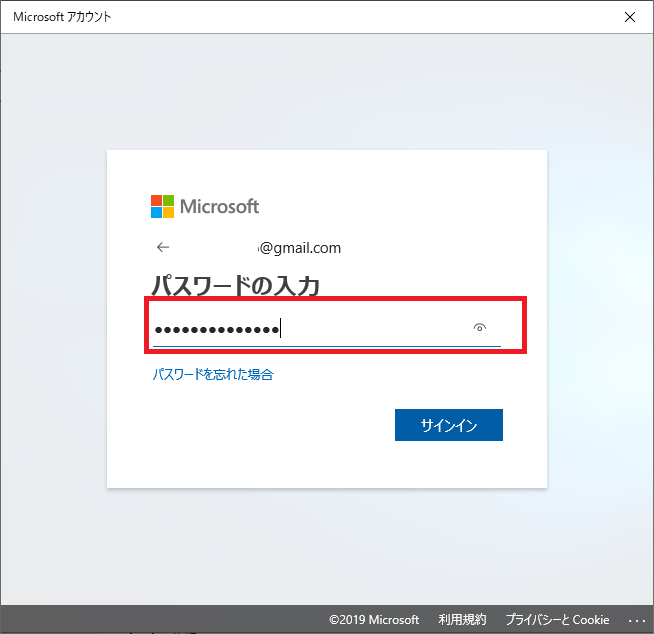Open the footer ellipsis more options
This screenshot has width=654, height=634.
[637, 620]
